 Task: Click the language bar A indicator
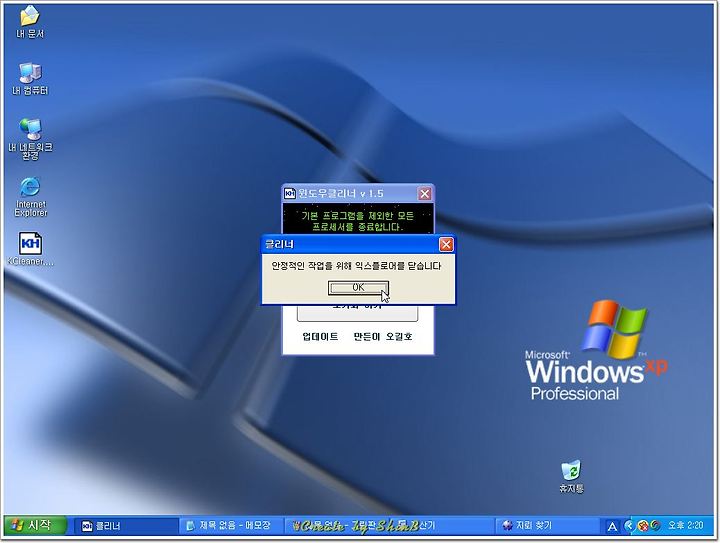pos(612,526)
